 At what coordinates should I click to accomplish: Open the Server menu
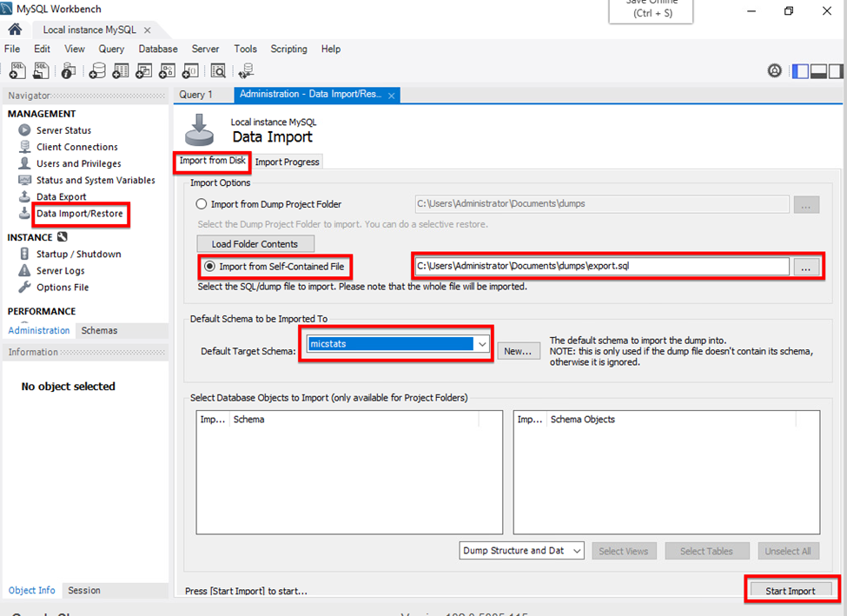coord(205,49)
